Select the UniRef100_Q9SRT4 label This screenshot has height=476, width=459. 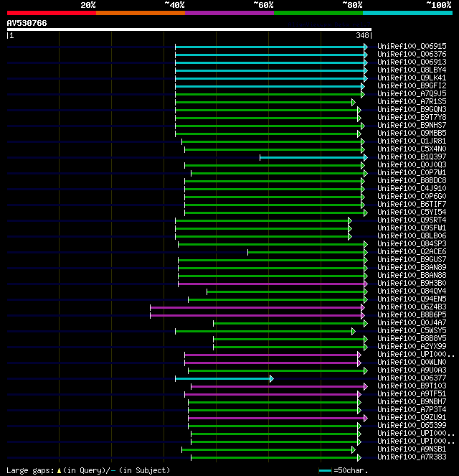[x=412, y=220]
